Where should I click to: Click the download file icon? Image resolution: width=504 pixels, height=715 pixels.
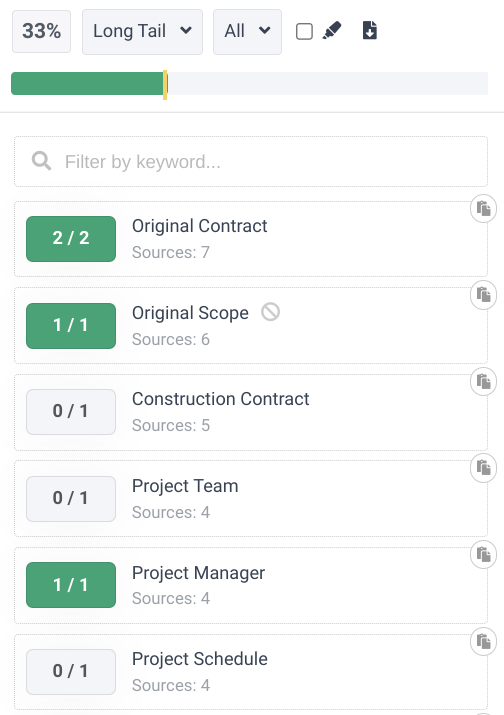pyautogui.click(x=369, y=31)
